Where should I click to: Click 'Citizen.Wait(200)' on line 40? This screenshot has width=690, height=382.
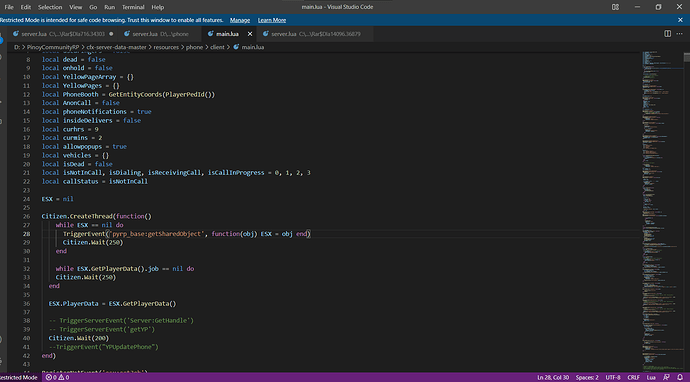pyautogui.click(x=79, y=338)
